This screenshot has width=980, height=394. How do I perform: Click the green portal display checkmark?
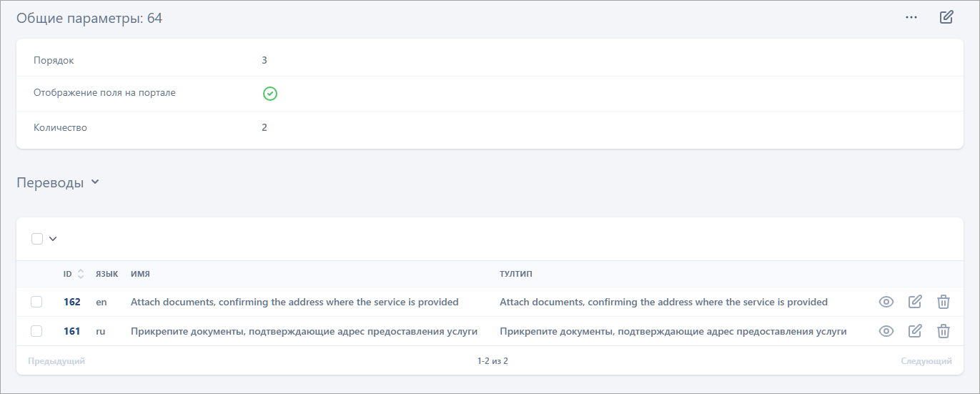click(x=269, y=94)
